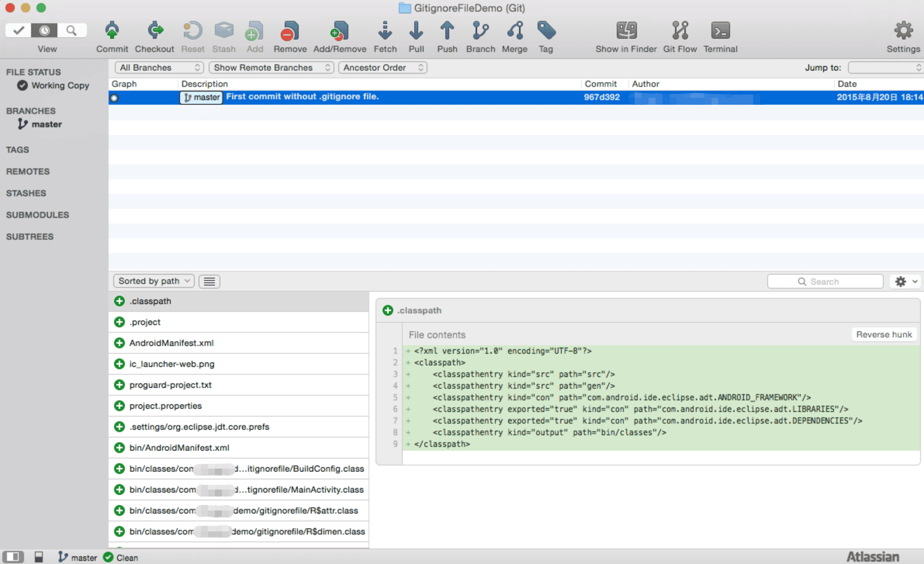The image size is (924, 564).
Task: Open the All Branches dropdown
Action: tap(159, 67)
